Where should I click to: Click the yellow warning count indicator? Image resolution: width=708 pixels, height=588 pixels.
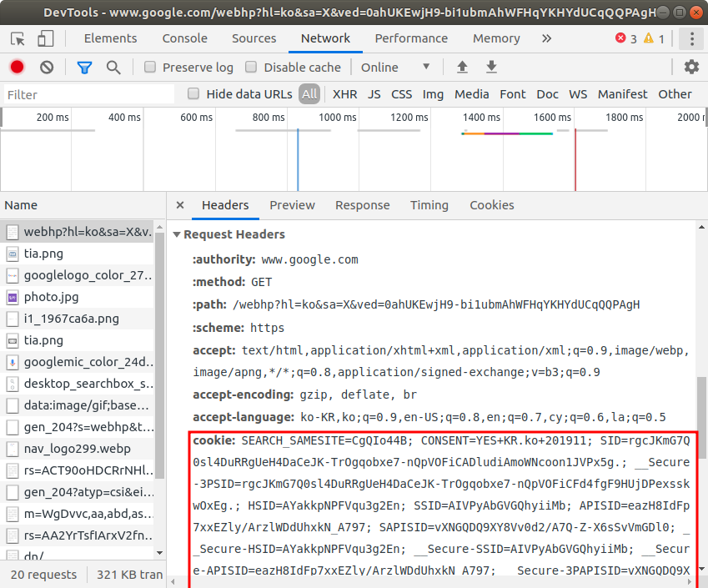654,39
